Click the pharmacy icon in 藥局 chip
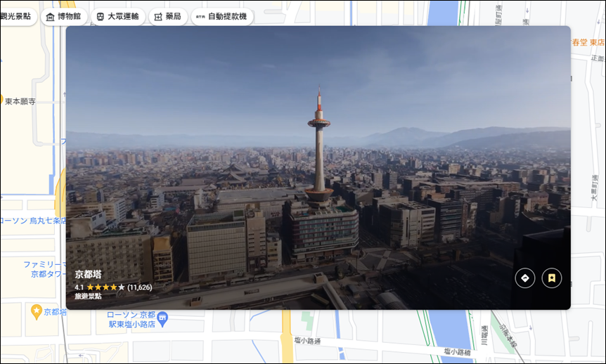Image resolution: width=606 pixels, height=364 pixels. click(158, 17)
